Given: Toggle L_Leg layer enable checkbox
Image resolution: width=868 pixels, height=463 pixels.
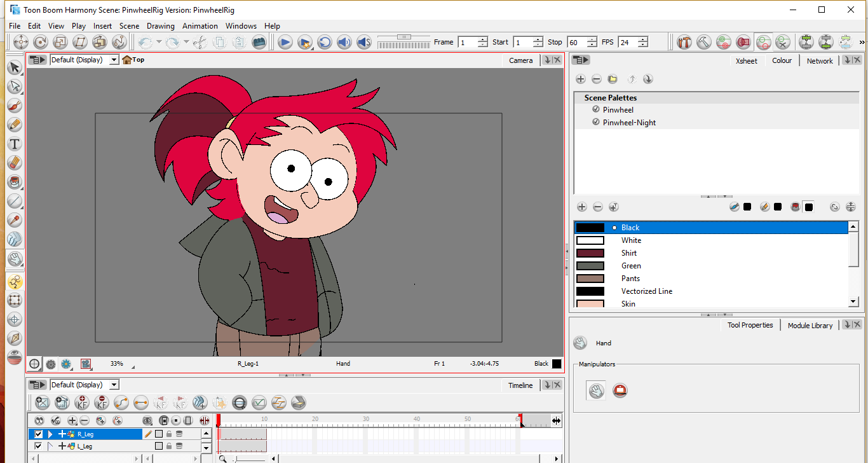Looking at the screenshot, I should coord(39,446).
